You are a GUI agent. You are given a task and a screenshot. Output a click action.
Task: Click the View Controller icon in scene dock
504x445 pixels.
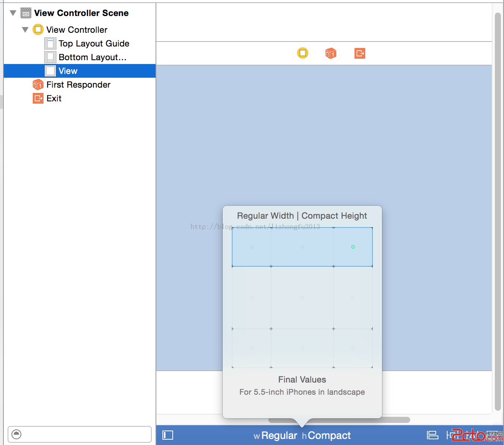pos(303,53)
